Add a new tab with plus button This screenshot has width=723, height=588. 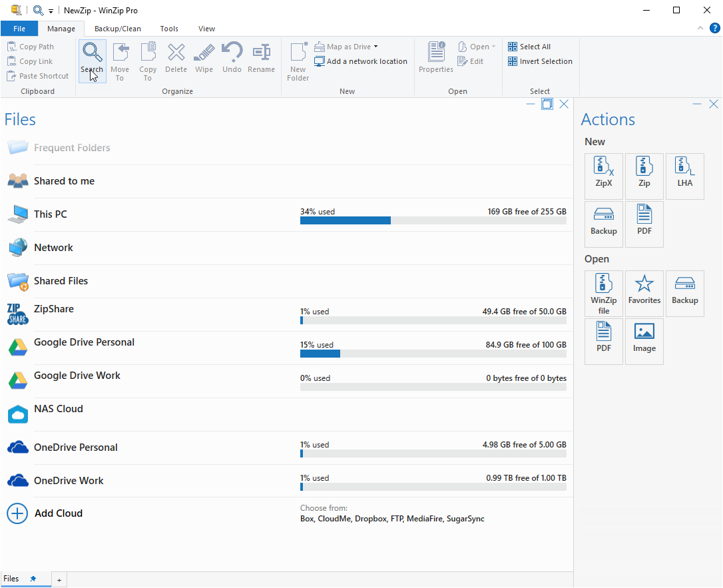tap(59, 580)
